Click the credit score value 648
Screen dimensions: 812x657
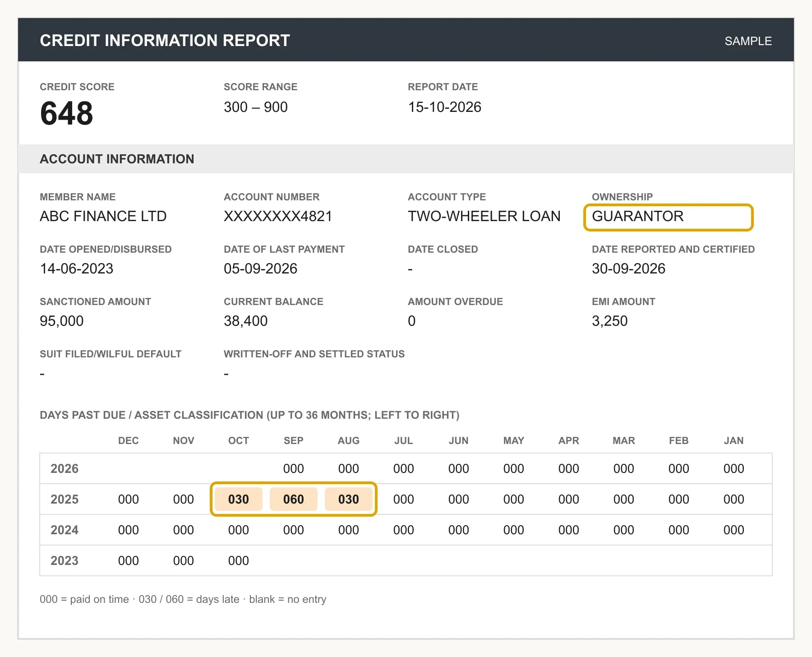tap(67, 113)
